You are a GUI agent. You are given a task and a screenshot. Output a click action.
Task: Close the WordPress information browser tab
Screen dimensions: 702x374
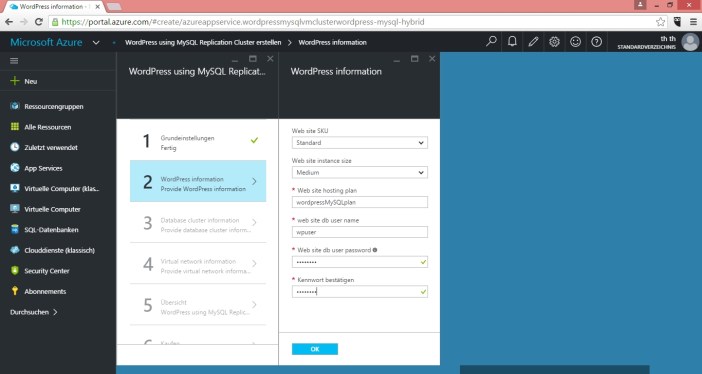[97, 7]
